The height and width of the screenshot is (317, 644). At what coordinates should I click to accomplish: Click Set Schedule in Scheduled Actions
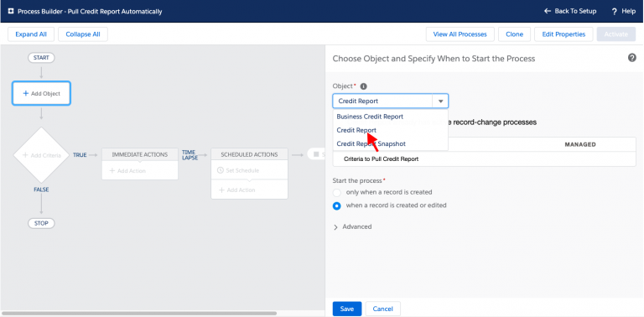click(x=238, y=170)
